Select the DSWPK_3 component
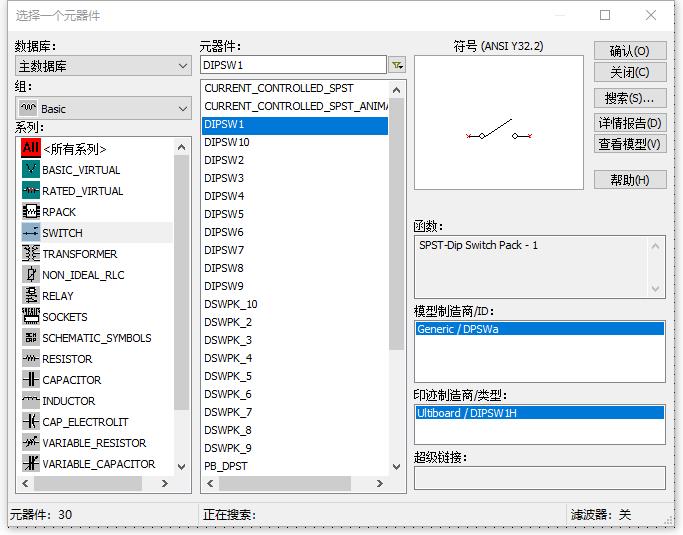 click(295, 340)
